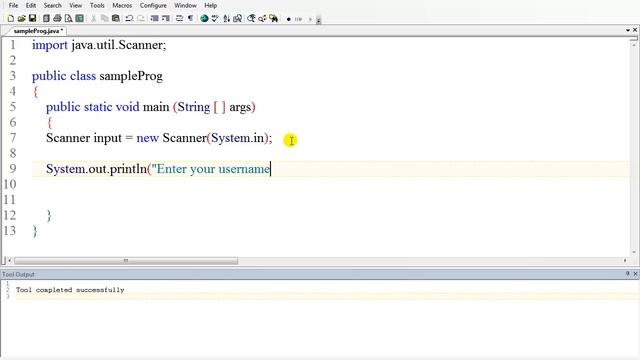
Task: Toggle visible paragraph marks icon
Action: click(x=190, y=18)
